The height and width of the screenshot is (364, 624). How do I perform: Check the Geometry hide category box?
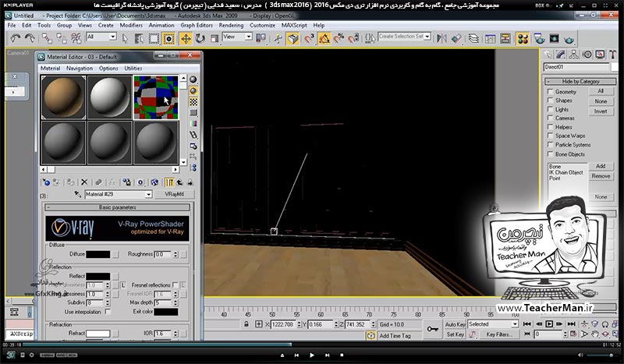pos(551,91)
